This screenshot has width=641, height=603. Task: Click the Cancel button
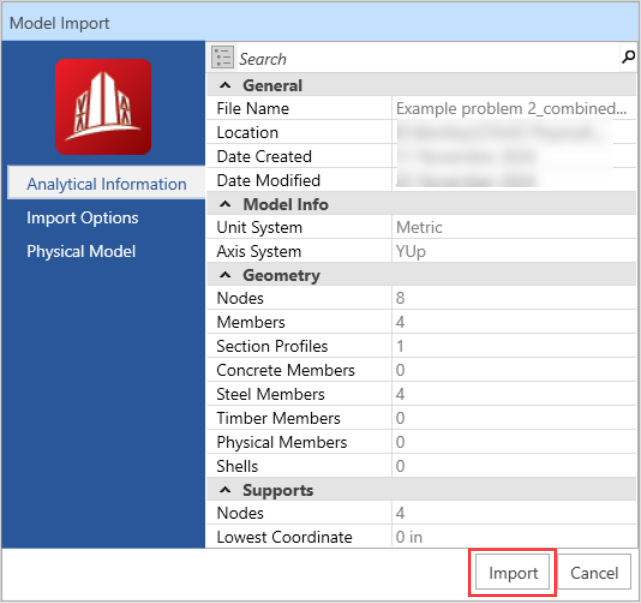pos(594,572)
